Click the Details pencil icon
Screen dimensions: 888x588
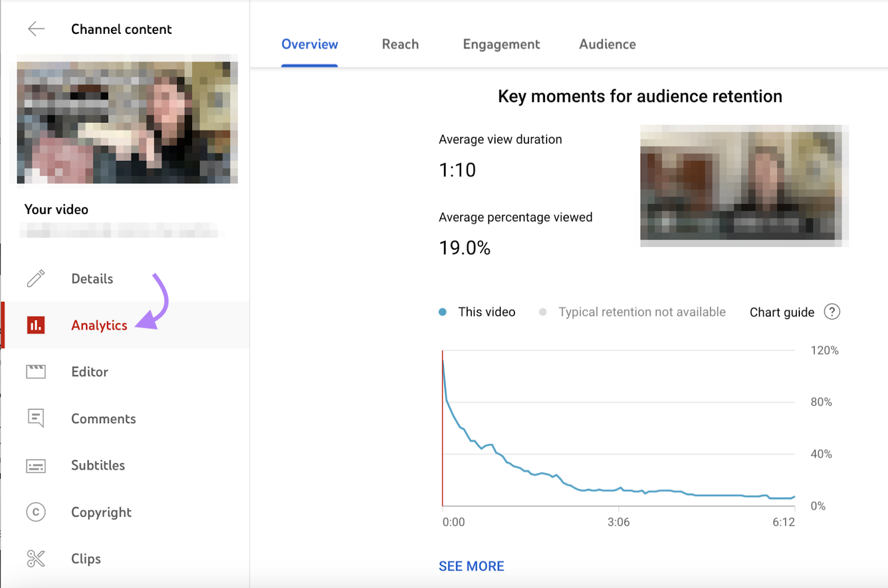(36, 278)
